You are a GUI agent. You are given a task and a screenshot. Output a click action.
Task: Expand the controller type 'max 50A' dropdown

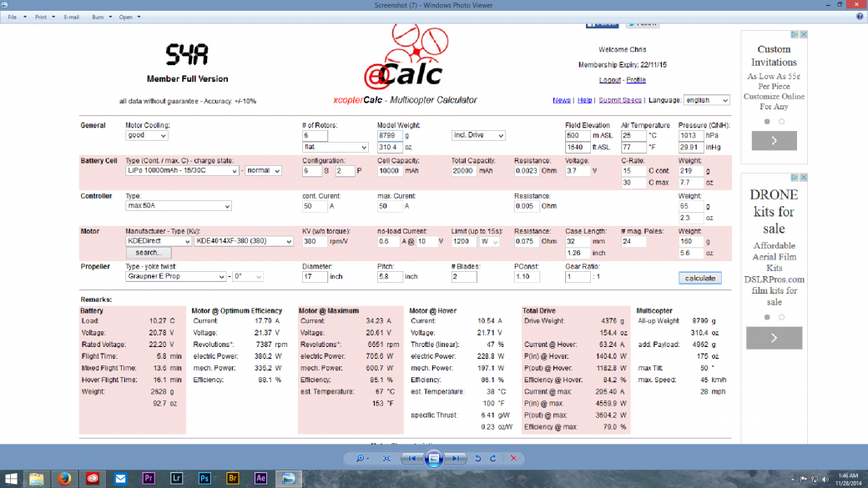(179, 206)
